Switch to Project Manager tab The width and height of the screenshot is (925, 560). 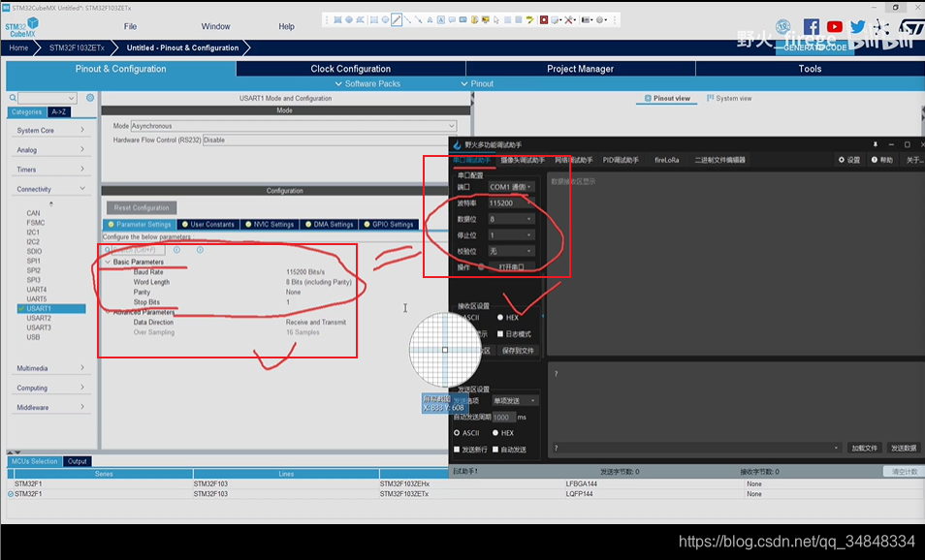pyautogui.click(x=580, y=69)
